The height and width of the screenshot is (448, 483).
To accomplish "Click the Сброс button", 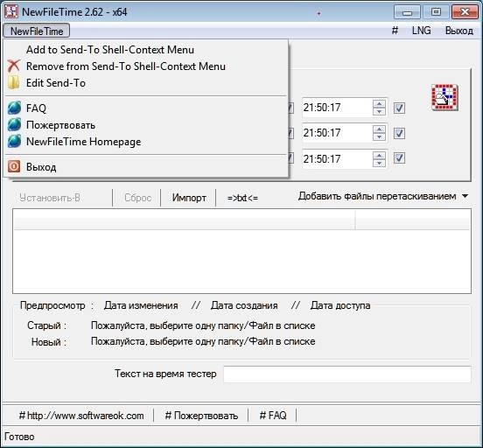I will tap(137, 198).
